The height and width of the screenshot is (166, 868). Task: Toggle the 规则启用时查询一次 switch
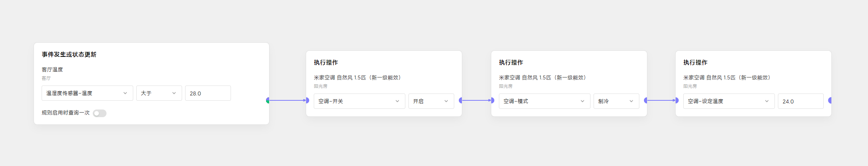tap(100, 113)
